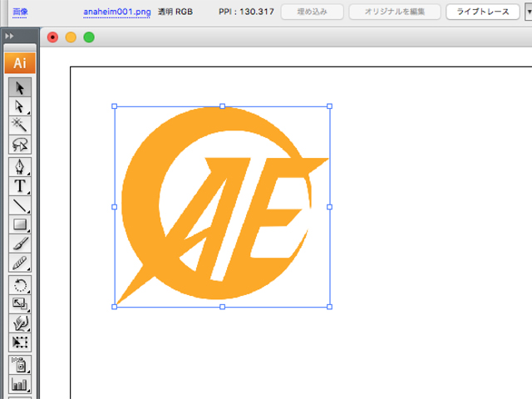Minimize document window with yellow button
Image resolution: width=532 pixels, height=399 pixels.
coord(71,37)
